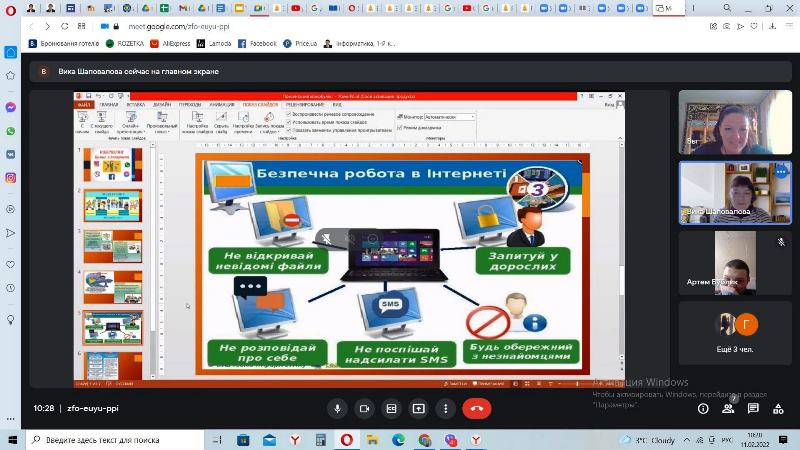Open the Rozetka bookmark
This screenshot has height=450, width=800.
click(130, 44)
